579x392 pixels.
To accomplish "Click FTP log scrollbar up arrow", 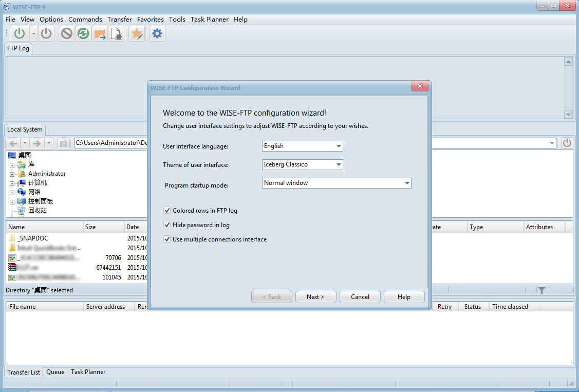I will (568, 61).
